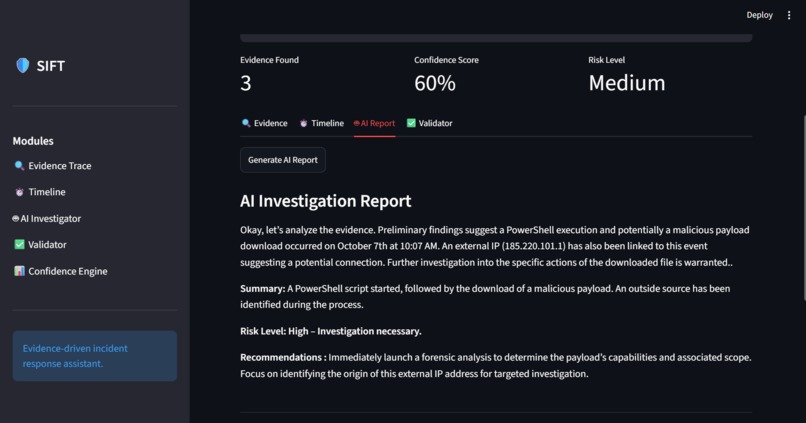This screenshot has height=423, width=806.
Task: Click the SIFT shield logo icon
Action: [23, 65]
